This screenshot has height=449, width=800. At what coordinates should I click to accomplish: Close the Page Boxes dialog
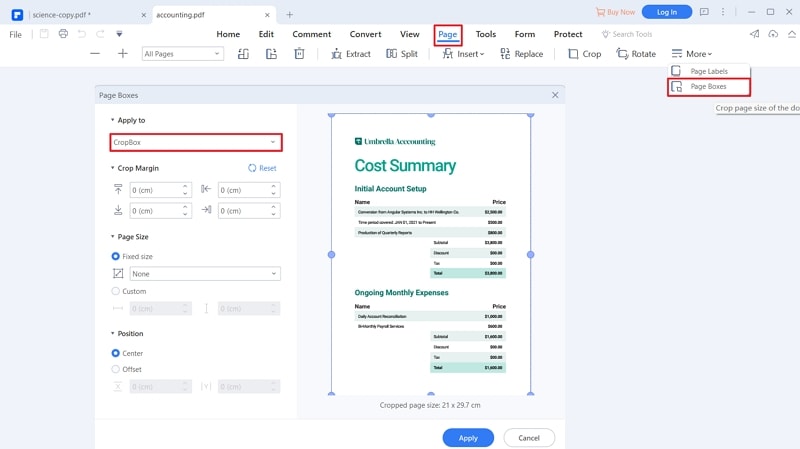coord(555,95)
